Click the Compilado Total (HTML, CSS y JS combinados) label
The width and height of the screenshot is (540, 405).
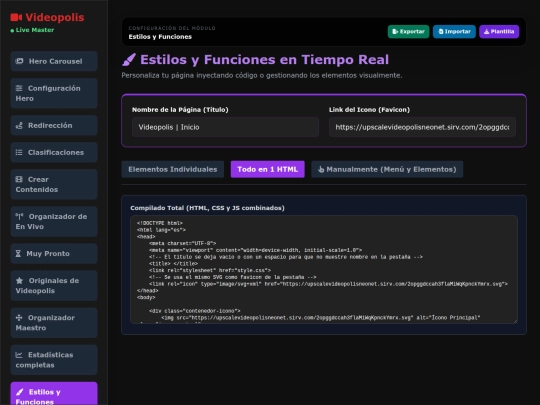[207, 208]
